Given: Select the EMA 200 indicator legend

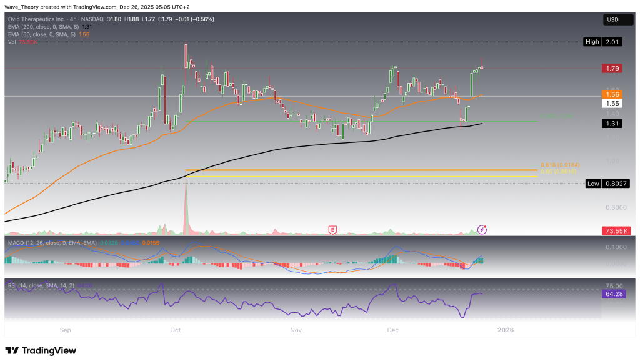Looking at the screenshot, I should pyautogui.click(x=37, y=26).
